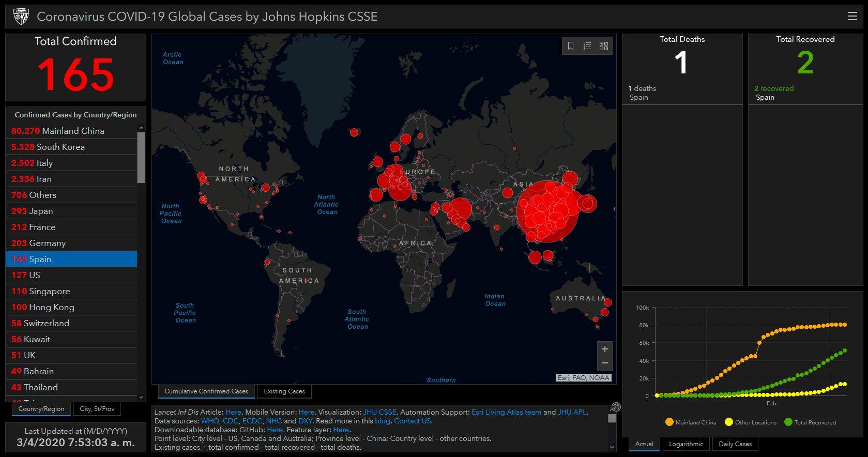868x457 pixels.
Task: Click the Johns Hopkins shield logo
Action: (21, 17)
